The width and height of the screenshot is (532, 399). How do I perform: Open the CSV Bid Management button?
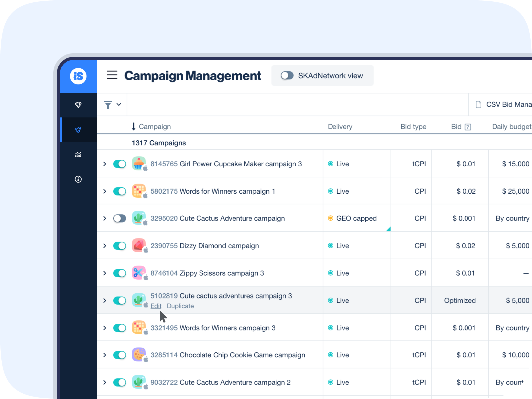click(504, 105)
